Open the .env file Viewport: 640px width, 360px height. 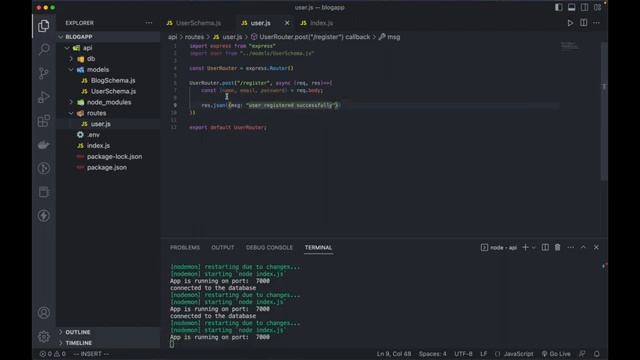coord(108,135)
